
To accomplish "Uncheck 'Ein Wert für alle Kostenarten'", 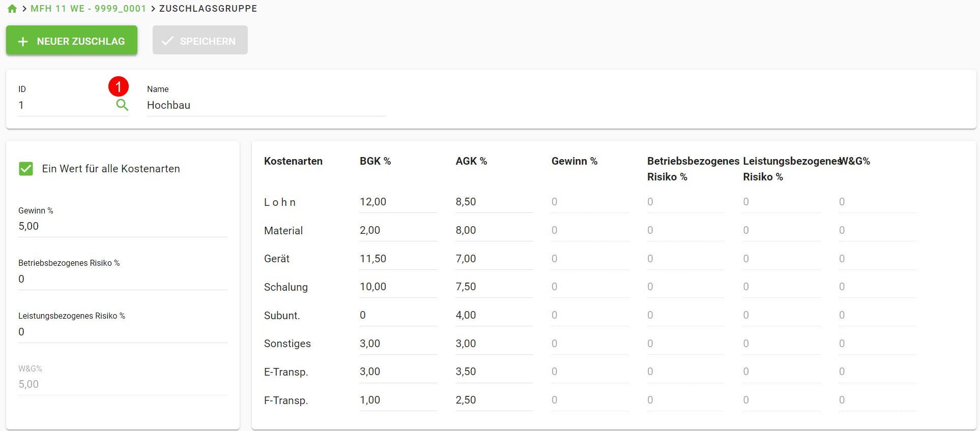I will 26,169.
